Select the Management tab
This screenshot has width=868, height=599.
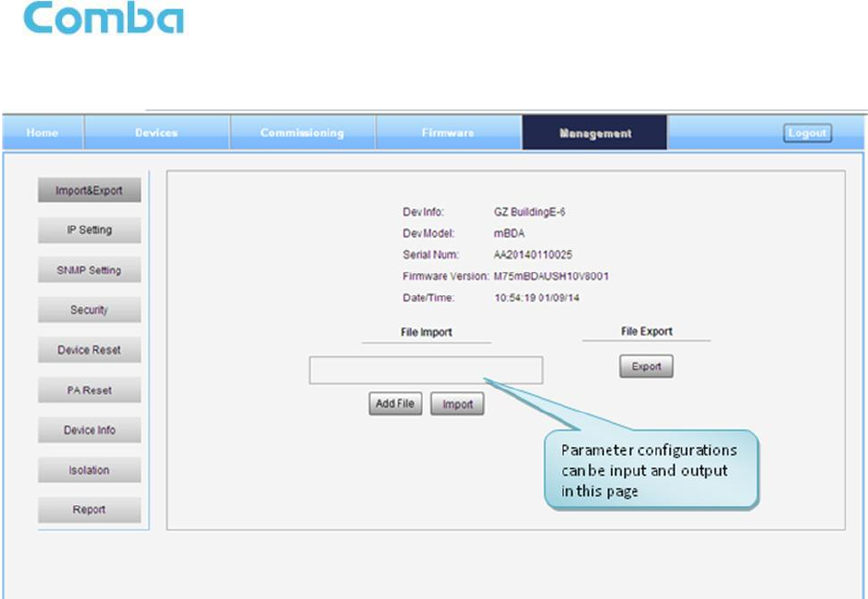pos(595,133)
